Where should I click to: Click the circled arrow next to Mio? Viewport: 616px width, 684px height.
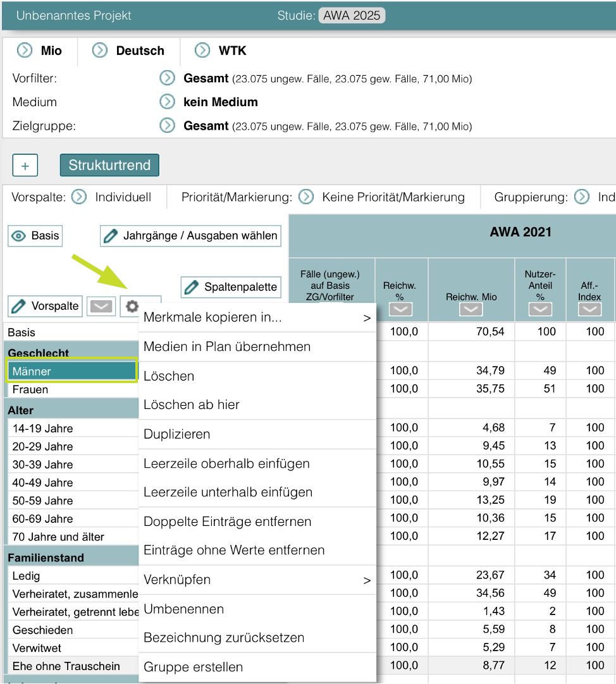point(25,51)
